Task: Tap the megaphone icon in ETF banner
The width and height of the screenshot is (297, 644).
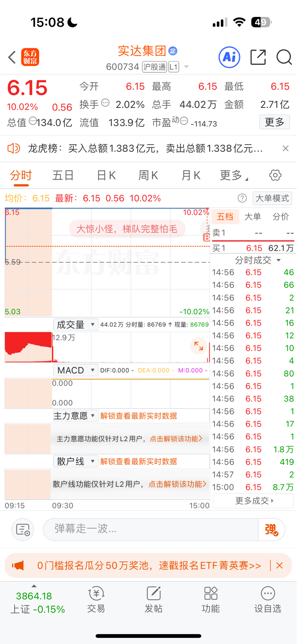Action: (18, 565)
